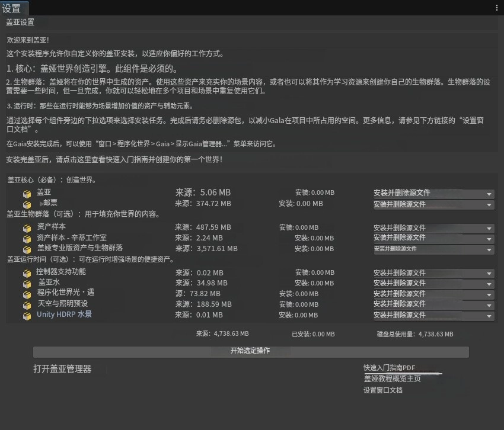Click the 盖亚水 item label
Viewport: 504px width, 430px height.
click(x=49, y=283)
